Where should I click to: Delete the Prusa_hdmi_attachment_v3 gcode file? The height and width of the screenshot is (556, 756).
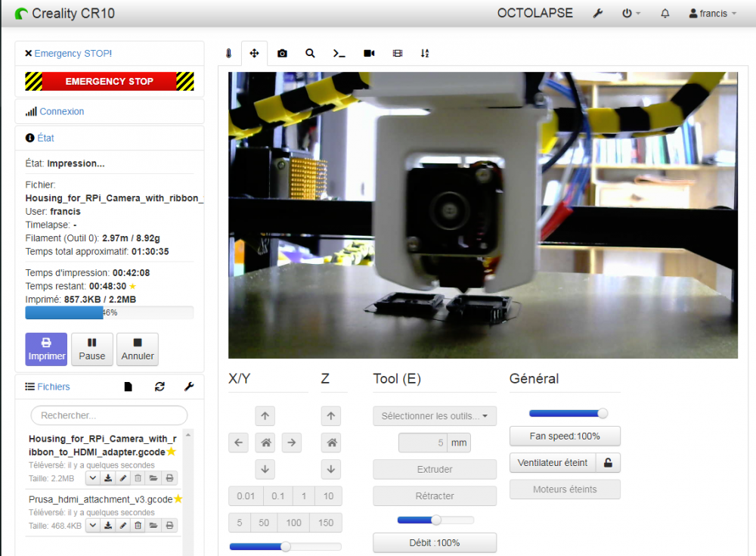pyautogui.click(x=138, y=526)
